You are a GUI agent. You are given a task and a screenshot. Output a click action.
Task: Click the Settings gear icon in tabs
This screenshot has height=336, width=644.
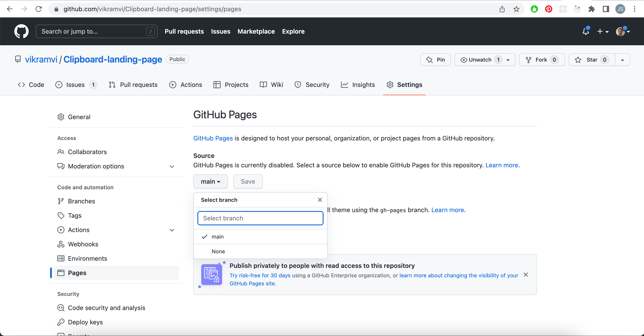point(390,85)
